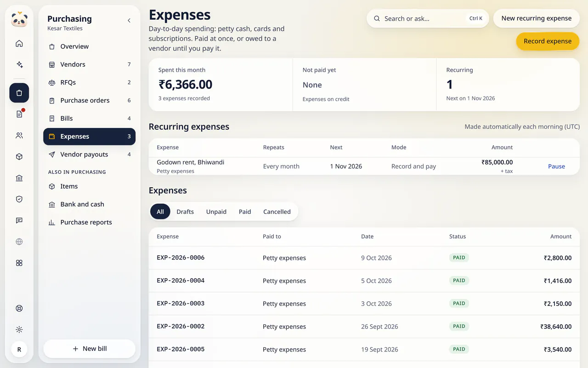Select the Purchasing shopping bag rail icon
This screenshot has width=588, height=368.
click(x=19, y=93)
